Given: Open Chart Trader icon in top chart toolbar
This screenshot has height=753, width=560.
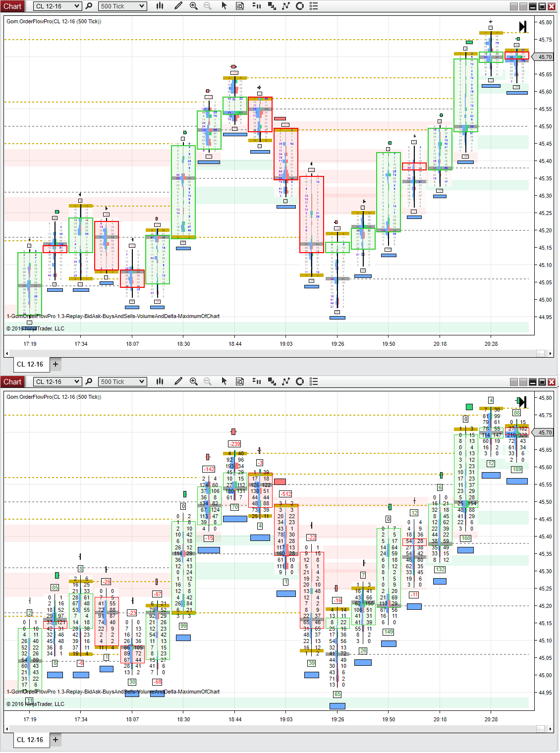Looking at the screenshot, I should (257, 6).
